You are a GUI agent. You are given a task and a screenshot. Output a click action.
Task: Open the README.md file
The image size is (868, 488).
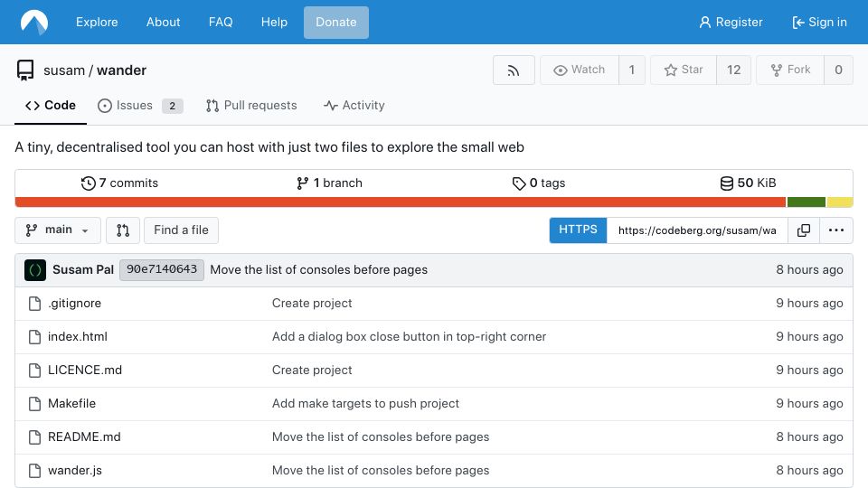point(84,437)
